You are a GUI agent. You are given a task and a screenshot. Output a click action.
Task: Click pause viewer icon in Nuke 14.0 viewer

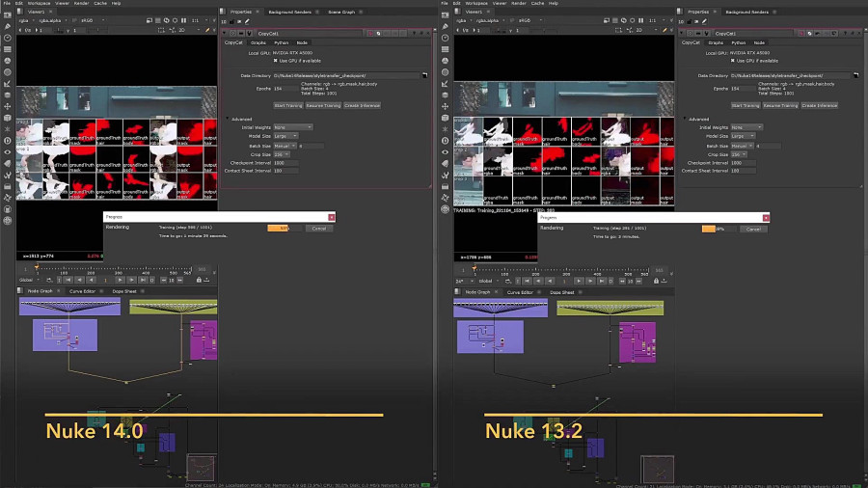(x=184, y=20)
